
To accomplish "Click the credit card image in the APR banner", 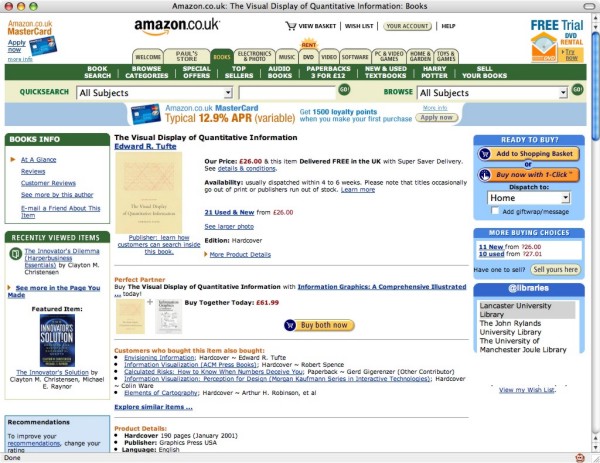I will (x=145, y=114).
